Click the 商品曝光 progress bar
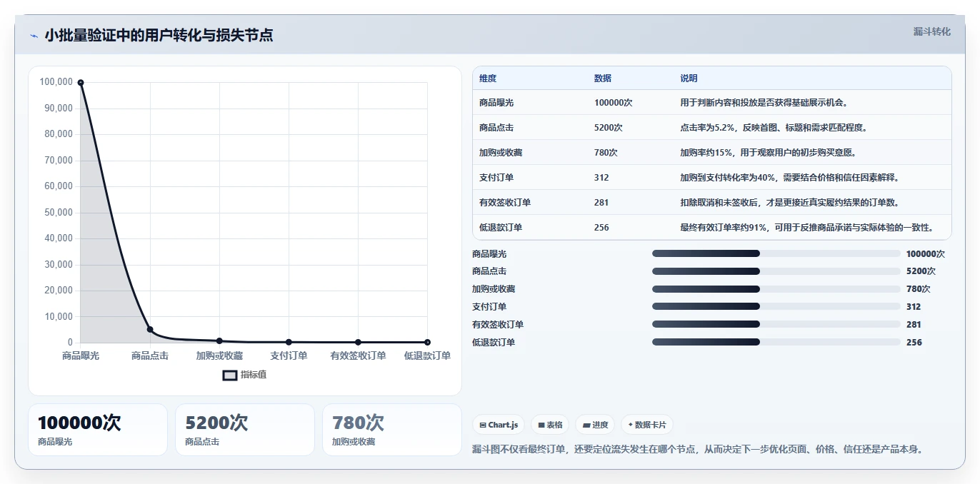980x484 pixels. click(776, 253)
